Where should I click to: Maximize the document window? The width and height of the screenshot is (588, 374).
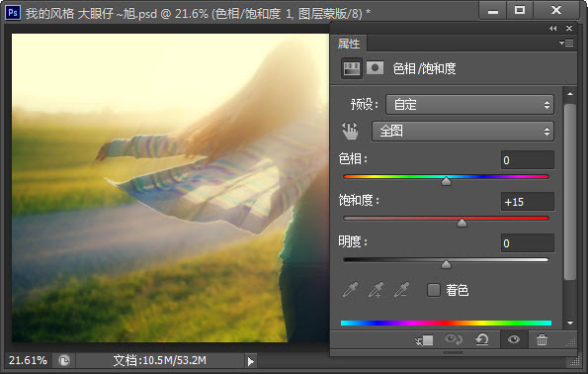click(x=520, y=11)
